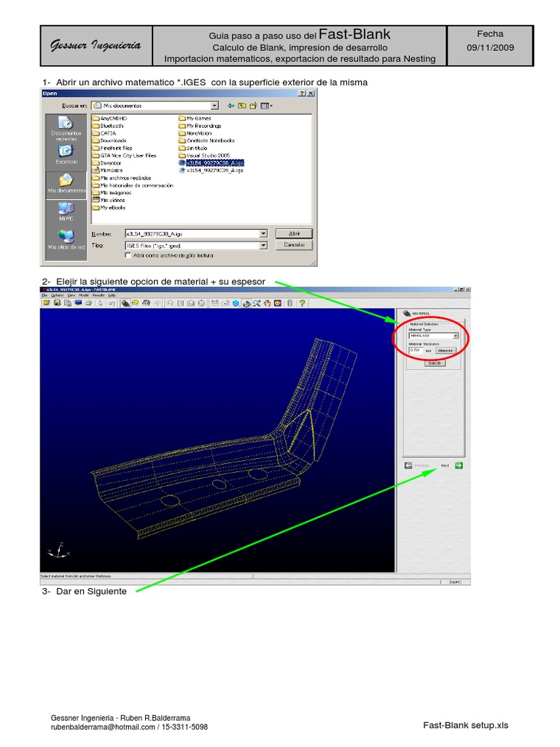Click the material coil icon in the FastBlank toolbar
This screenshot has width=560, height=747.
(125, 303)
